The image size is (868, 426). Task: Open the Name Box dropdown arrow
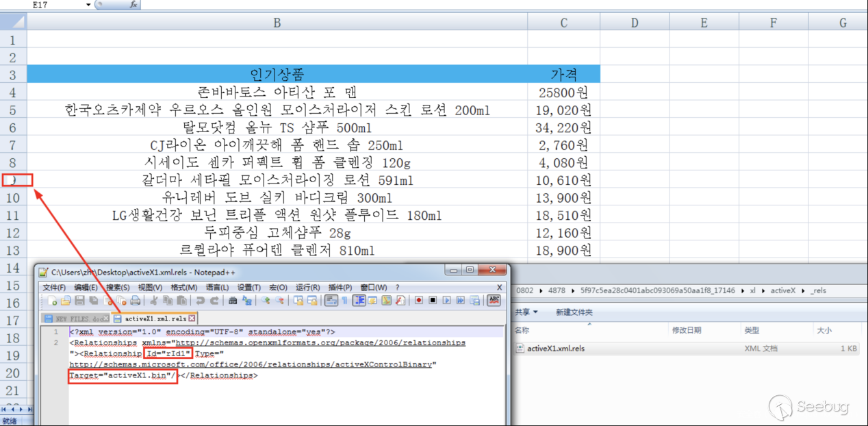[88, 5]
